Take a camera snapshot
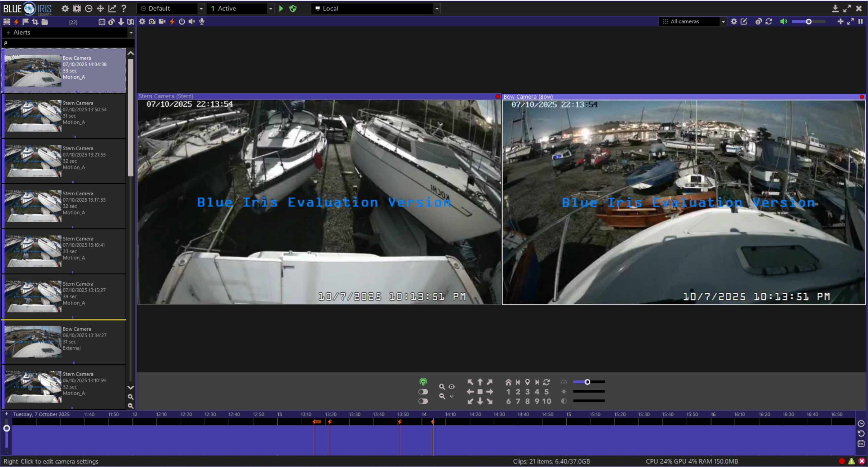Viewport: 868px width, 467px height. (x=152, y=21)
